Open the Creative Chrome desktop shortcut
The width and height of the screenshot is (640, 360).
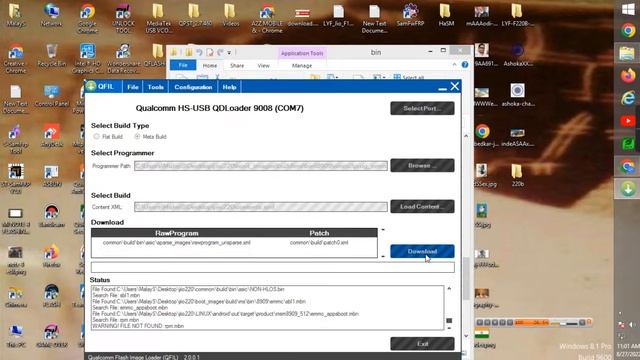point(16,59)
